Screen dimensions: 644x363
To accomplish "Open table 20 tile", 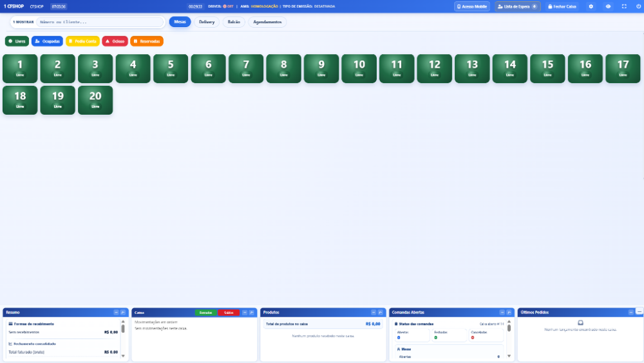I will pyautogui.click(x=95, y=101).
